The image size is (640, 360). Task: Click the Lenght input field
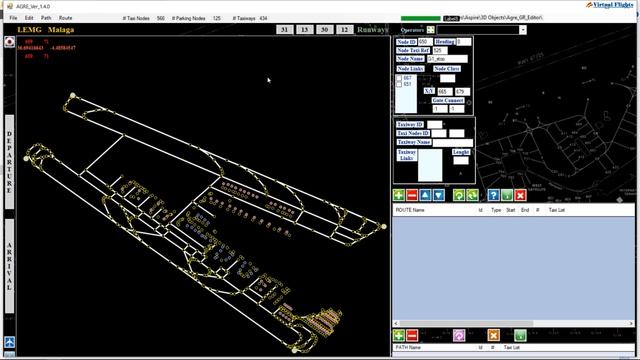pos(461,160)
